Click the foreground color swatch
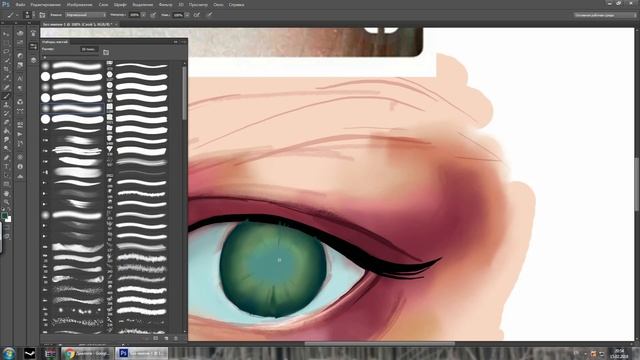Screen dimensions: 640x360 click(x=4, y=216)
